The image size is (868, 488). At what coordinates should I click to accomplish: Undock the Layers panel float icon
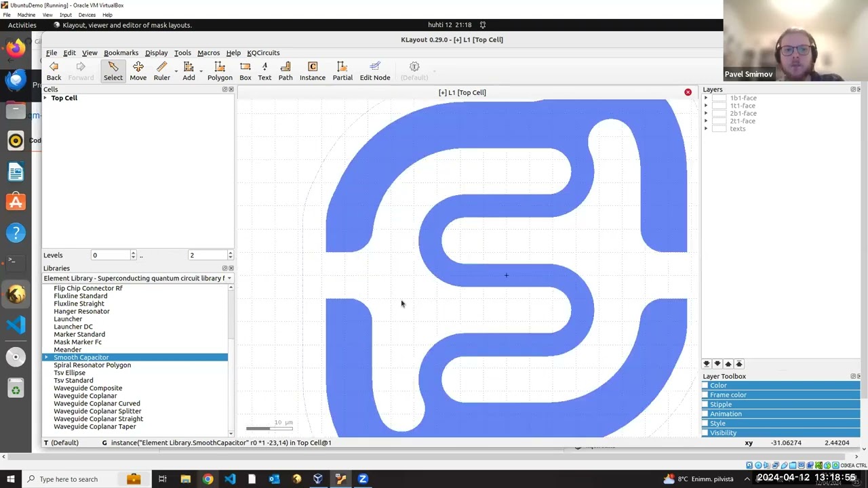click(853, 89)
